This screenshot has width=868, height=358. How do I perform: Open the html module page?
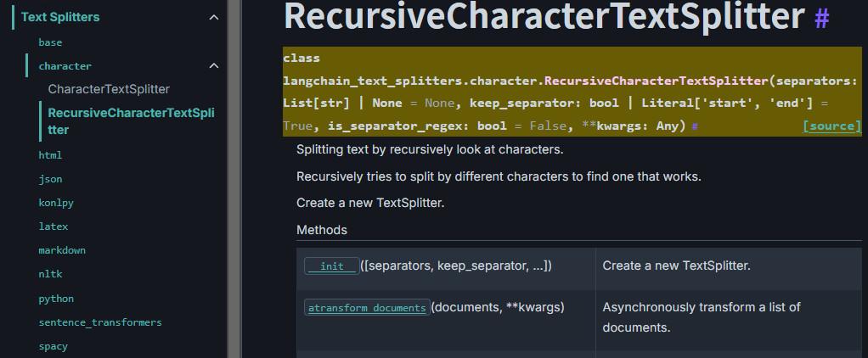(50, 155)
